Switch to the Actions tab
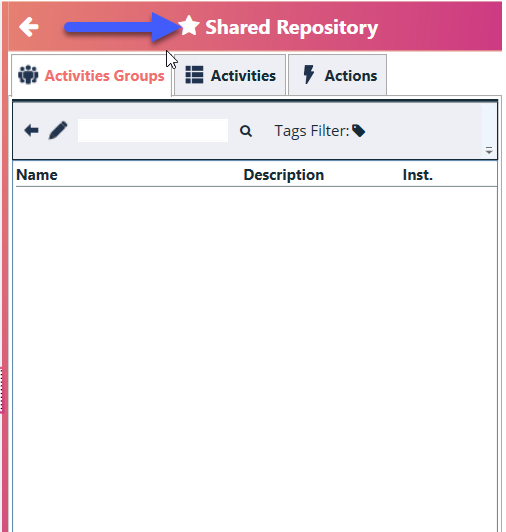506x532 pixels. click(x=338, y=75)
